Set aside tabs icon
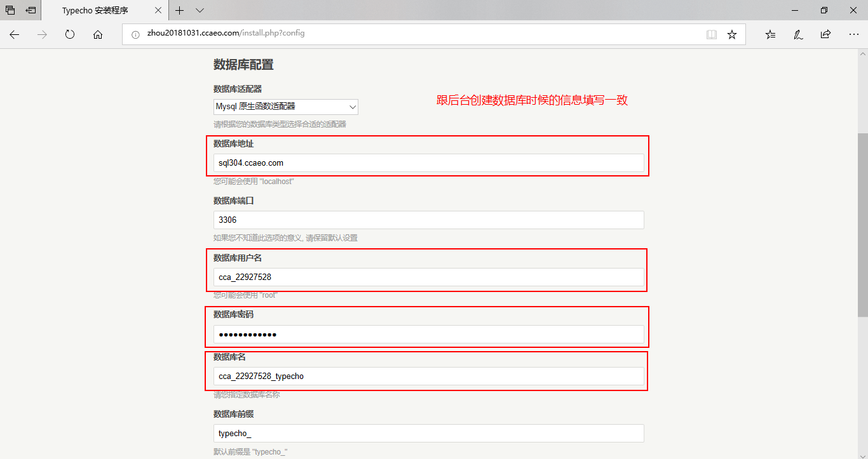 click(31, 10)
